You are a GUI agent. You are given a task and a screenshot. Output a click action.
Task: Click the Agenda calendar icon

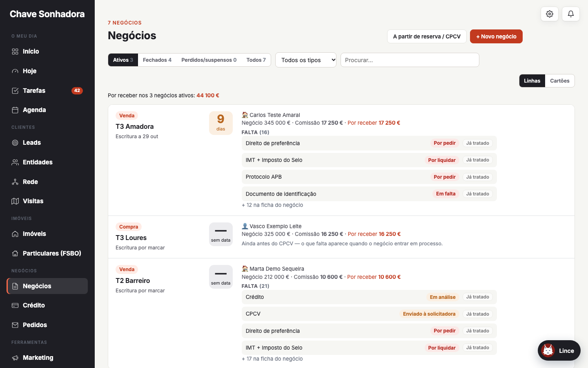coord(15,110)
